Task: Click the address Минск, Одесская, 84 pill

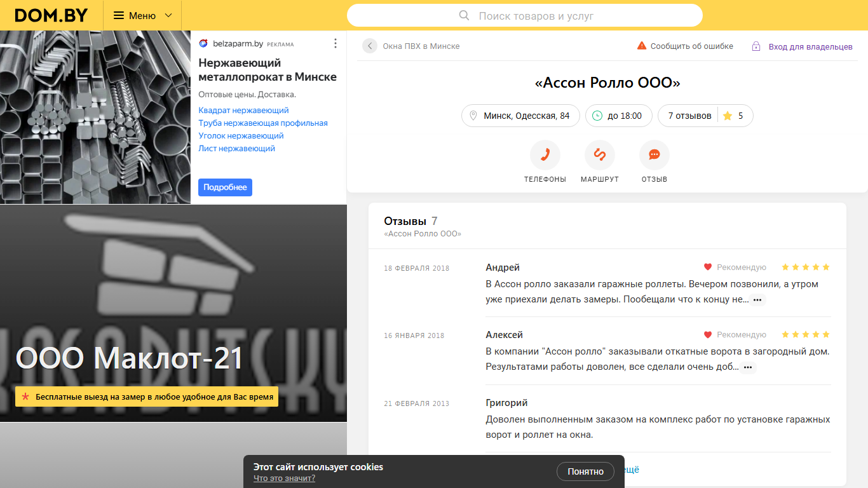Action: point(520,116)
